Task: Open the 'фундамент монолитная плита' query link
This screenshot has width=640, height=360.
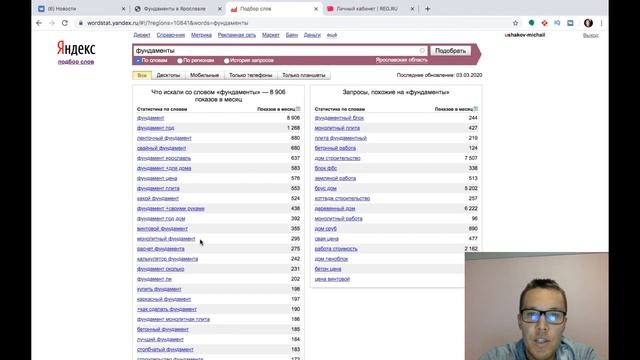Action: tap(173, 319)
